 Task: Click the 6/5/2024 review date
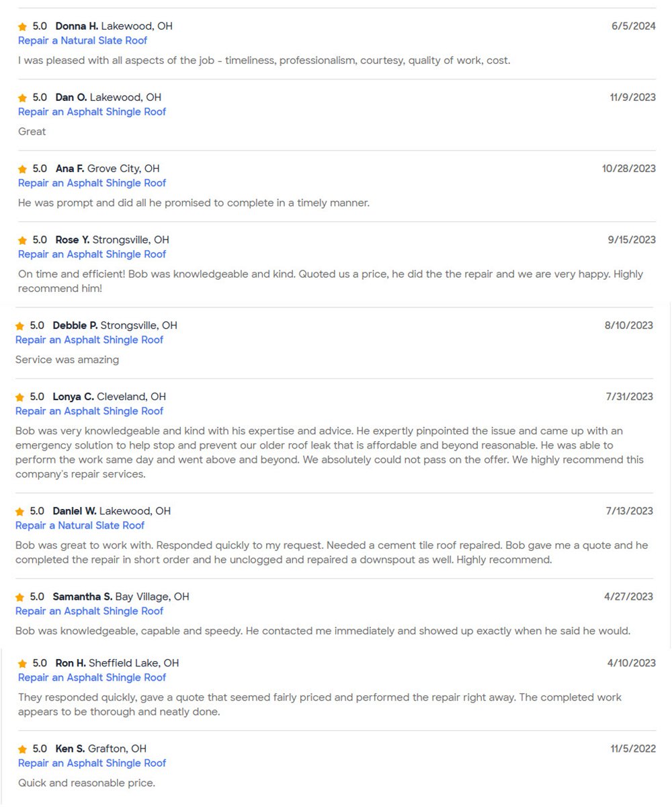pyautogui.click(x=633, y=27)
